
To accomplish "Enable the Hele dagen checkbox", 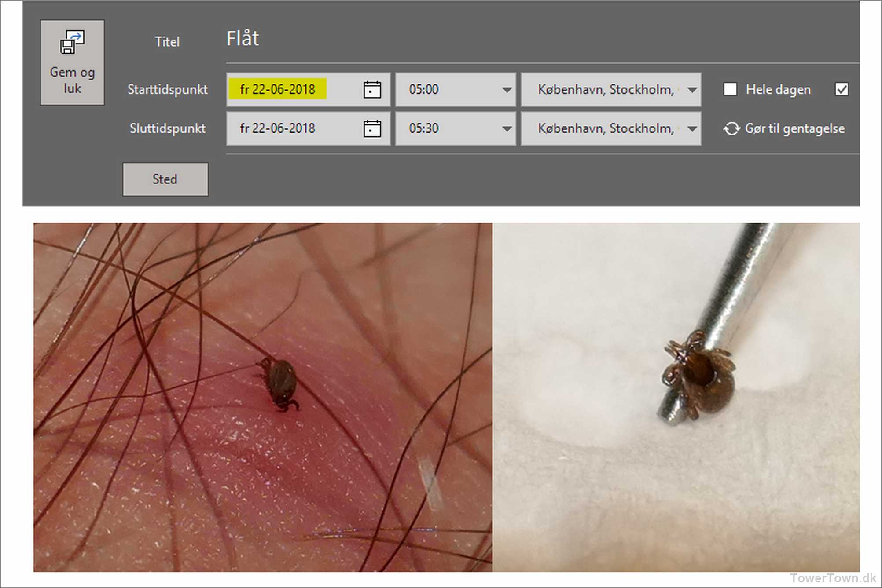I will (730, 89).
